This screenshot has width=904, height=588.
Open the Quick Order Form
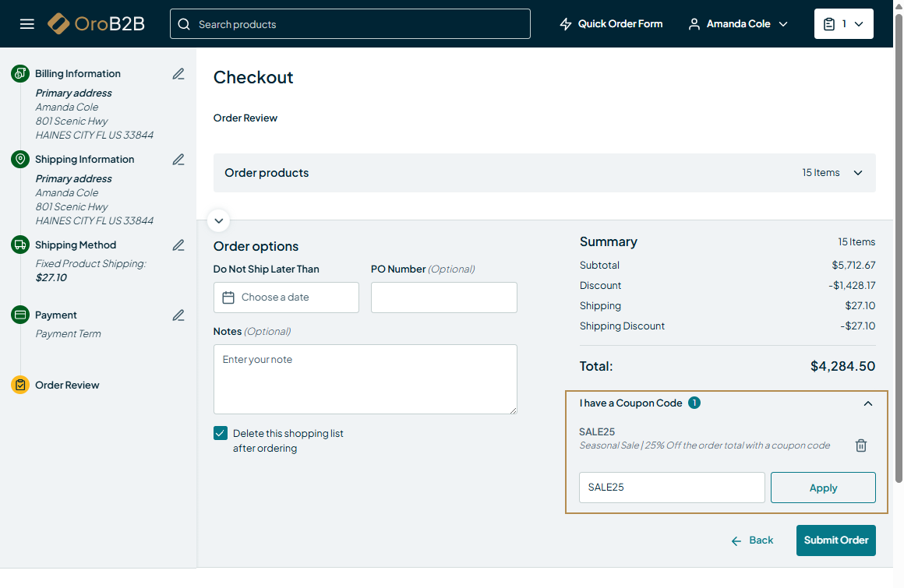tap(611, 24)
